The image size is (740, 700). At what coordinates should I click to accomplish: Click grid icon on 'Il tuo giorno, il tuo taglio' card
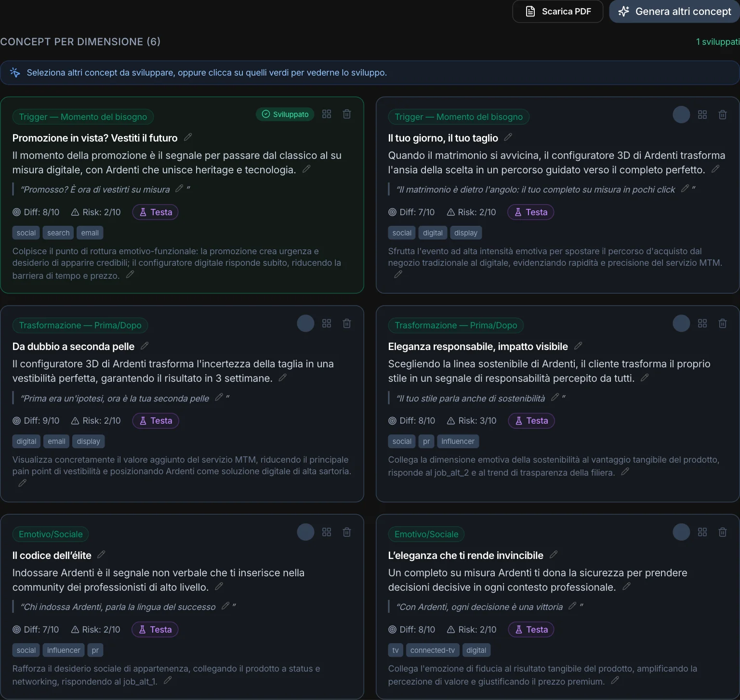(702, 115)
